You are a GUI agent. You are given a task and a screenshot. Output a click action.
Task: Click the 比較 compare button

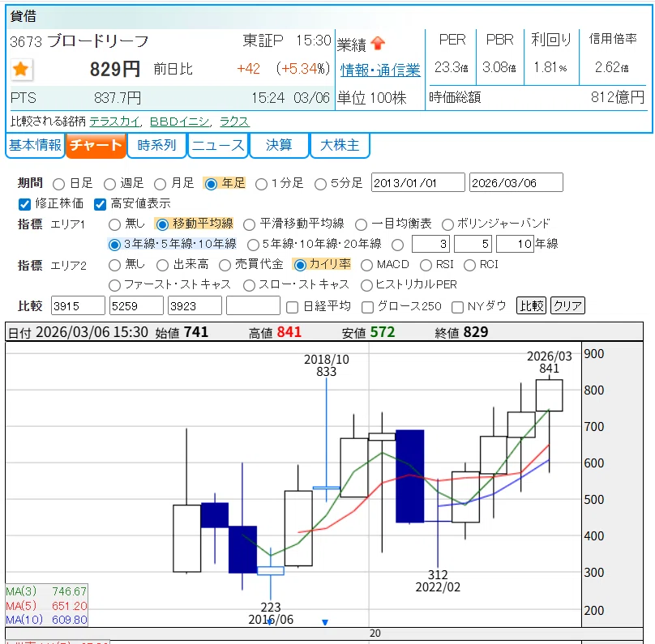point(531,306)
